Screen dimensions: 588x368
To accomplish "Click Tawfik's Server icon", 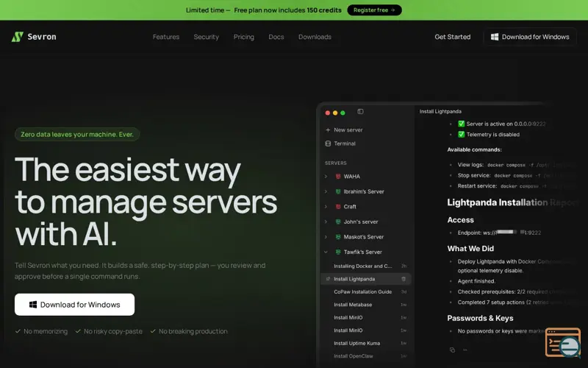I will point(338,252).
